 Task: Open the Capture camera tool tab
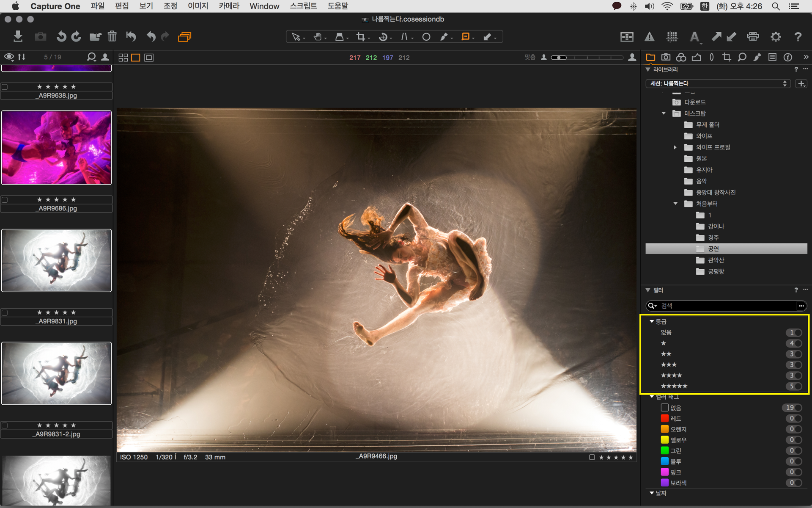tap(666, 57)
